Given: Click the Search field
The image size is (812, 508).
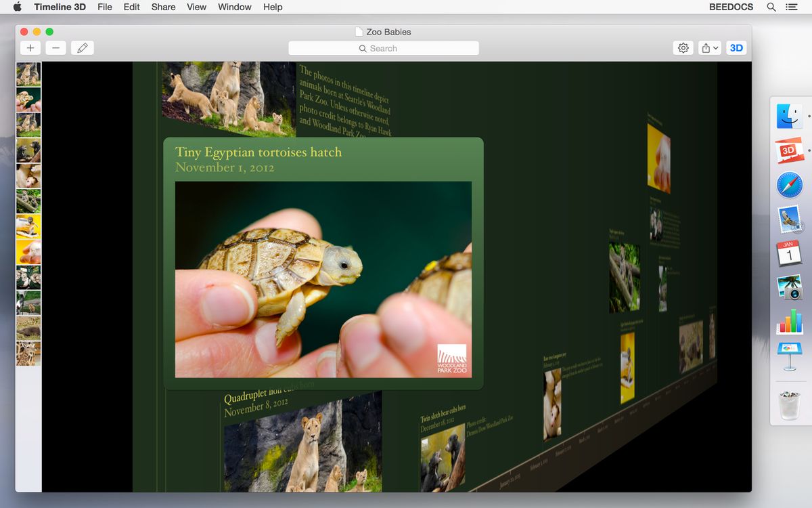Looking at the screenshot, I should tap(383, 48).
